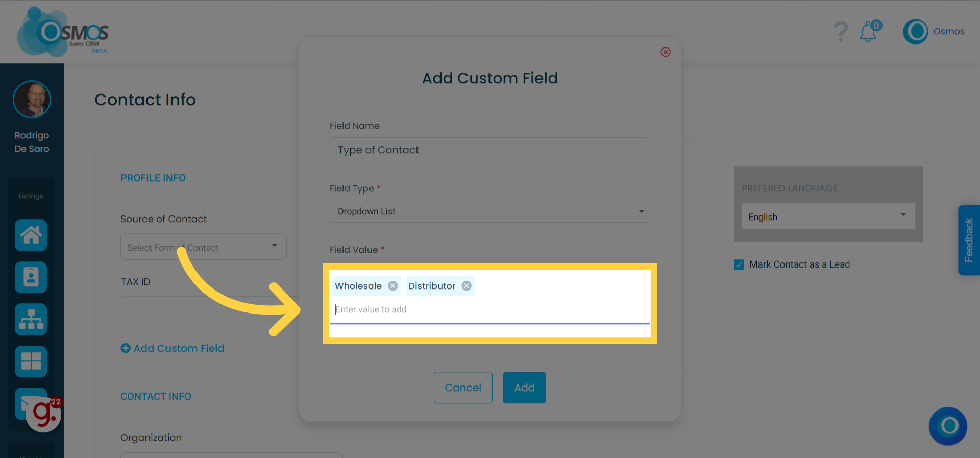
Task: Open the organization chart sidebar icon
Action: [31, 320]
